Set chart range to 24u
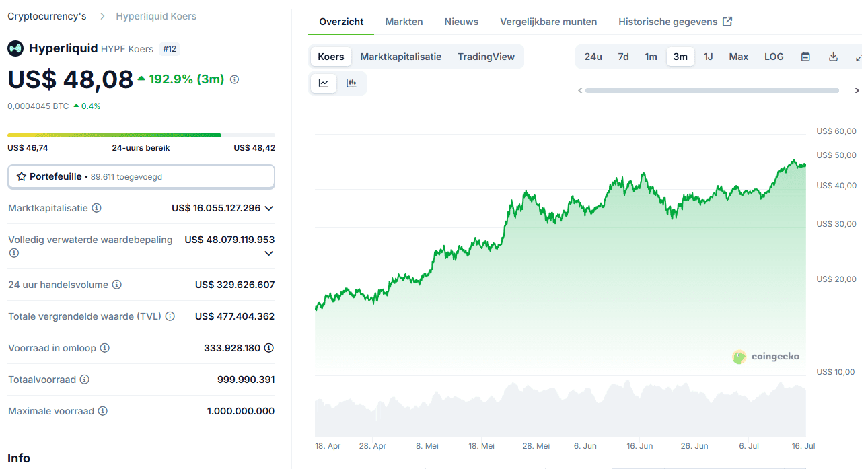The height and width of the screenshot is (469, 868). pos(593,57)
